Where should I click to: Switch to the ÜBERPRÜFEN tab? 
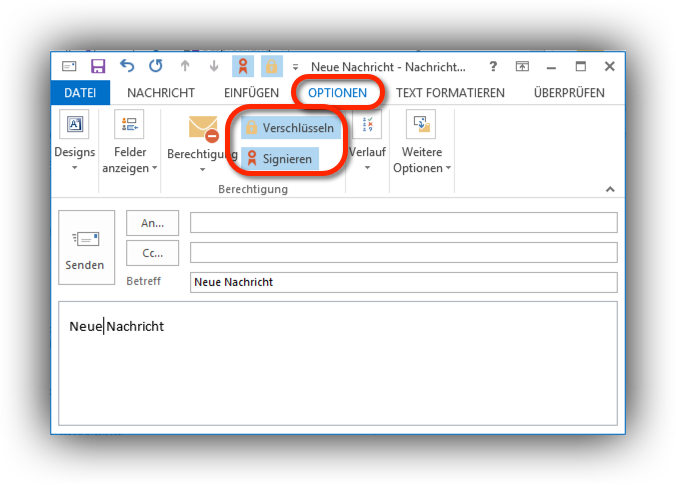coord(569,93)
